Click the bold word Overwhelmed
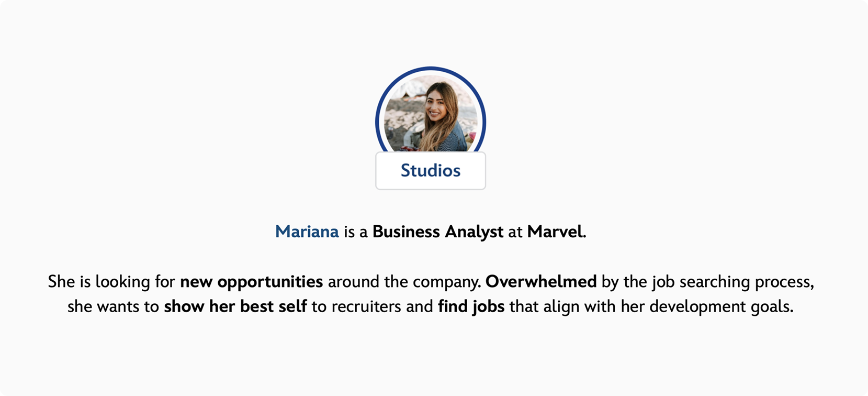The width and height of the screenshot is (868, 396). point(541,282)
